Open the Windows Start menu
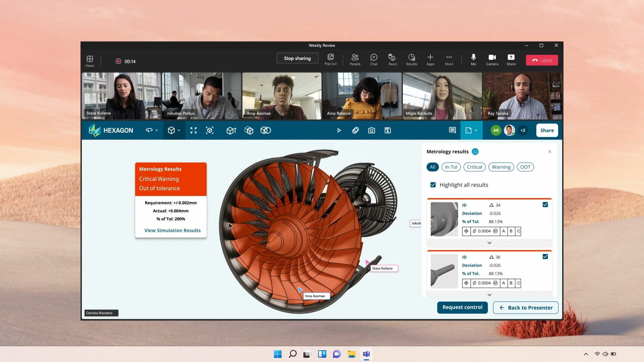The width and height of the screenshot is (644, 362). (x=278, y=354)
